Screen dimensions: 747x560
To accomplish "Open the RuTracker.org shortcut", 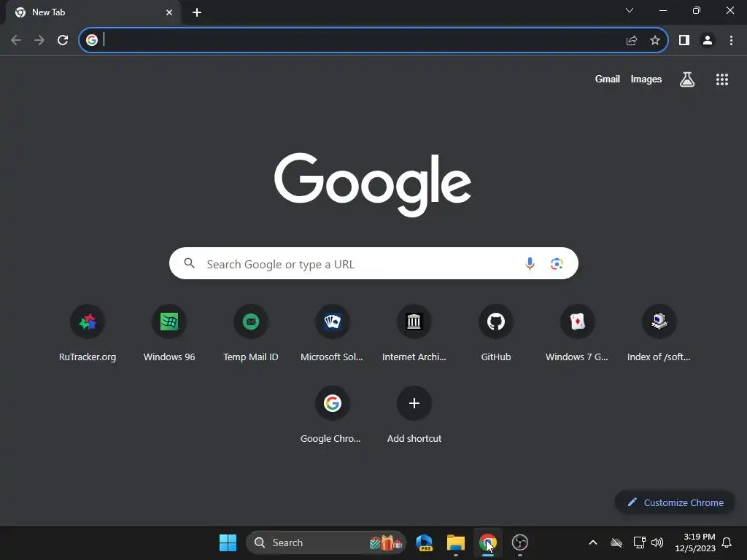I will click(88, 333).
